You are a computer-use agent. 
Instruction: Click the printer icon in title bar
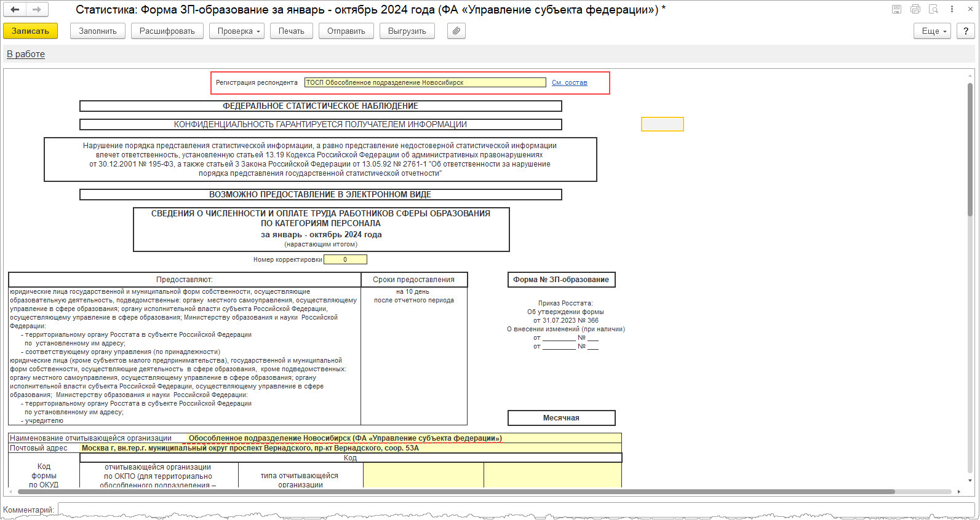click(915, 9)
